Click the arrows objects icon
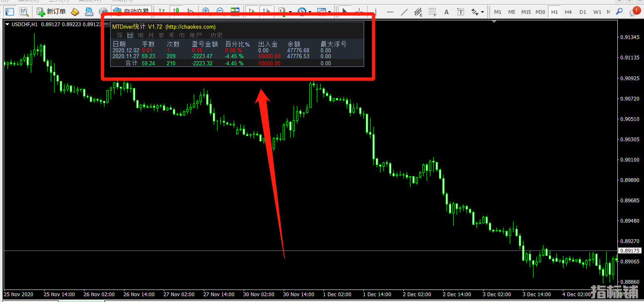 tap(475, 12)
